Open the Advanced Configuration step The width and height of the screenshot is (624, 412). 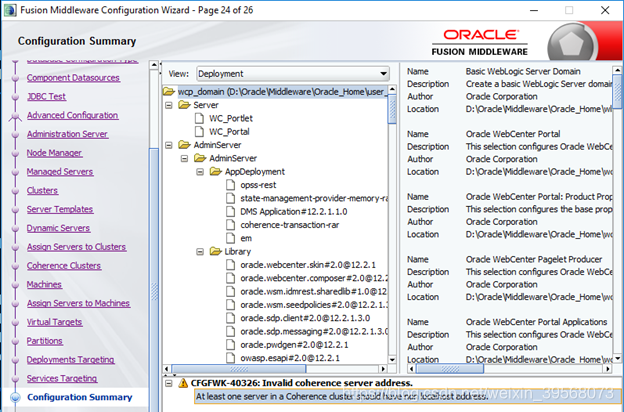click(72, 115)
